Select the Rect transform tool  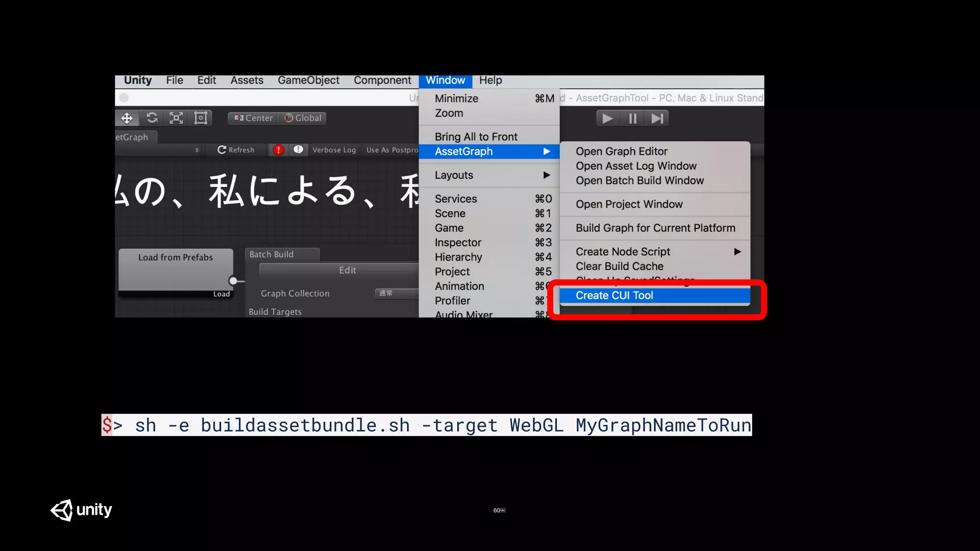pos(200,118)
